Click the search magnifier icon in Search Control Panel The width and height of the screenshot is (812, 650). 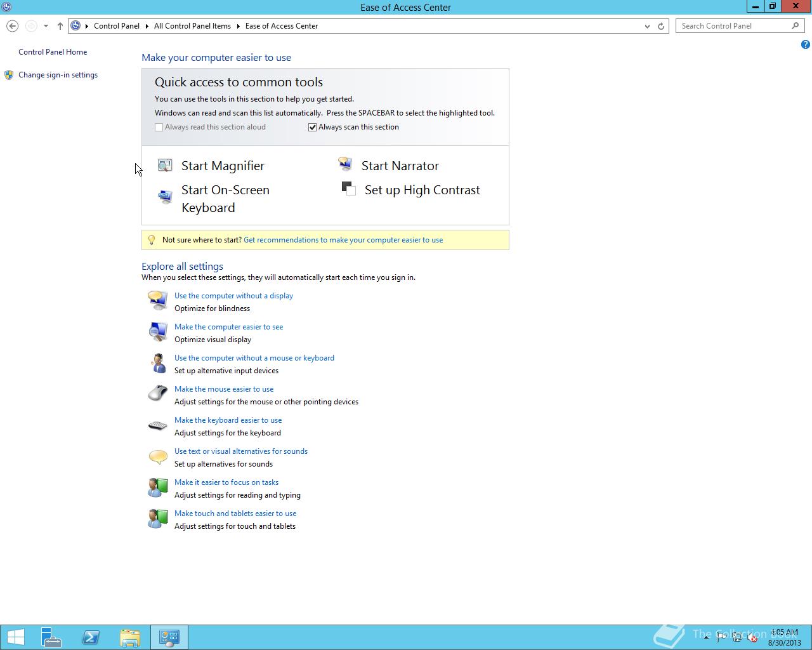pos(795,26)
